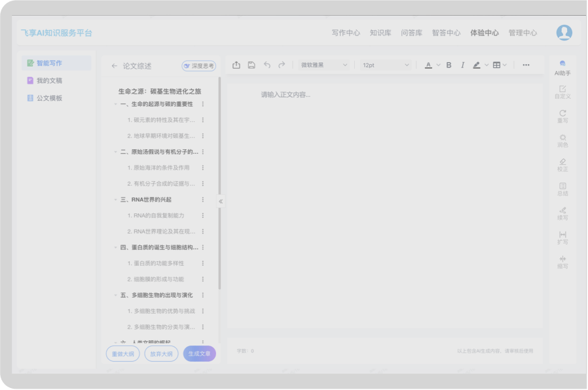This screenshot has height=390, width=588.
Task: Click the save document icon
Action: [251, 65]
